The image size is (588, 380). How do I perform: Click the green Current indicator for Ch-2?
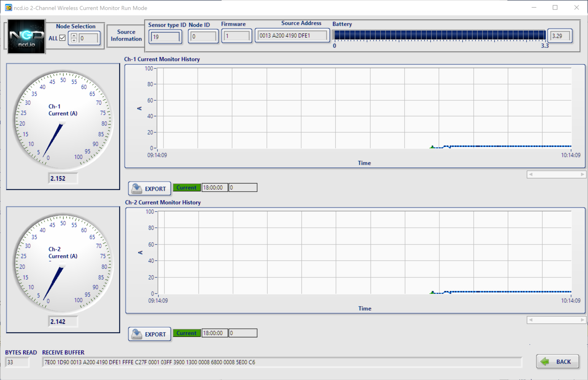(x=186, y=333)
